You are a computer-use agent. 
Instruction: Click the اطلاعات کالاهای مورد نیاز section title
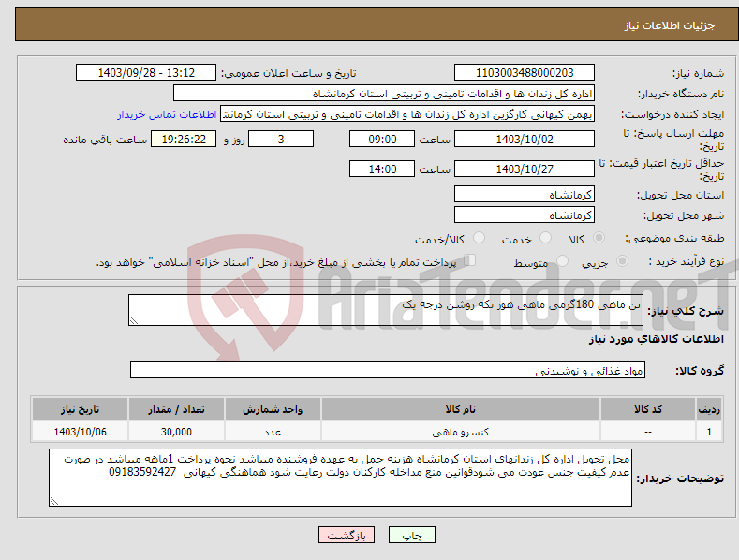pos(656,339)
